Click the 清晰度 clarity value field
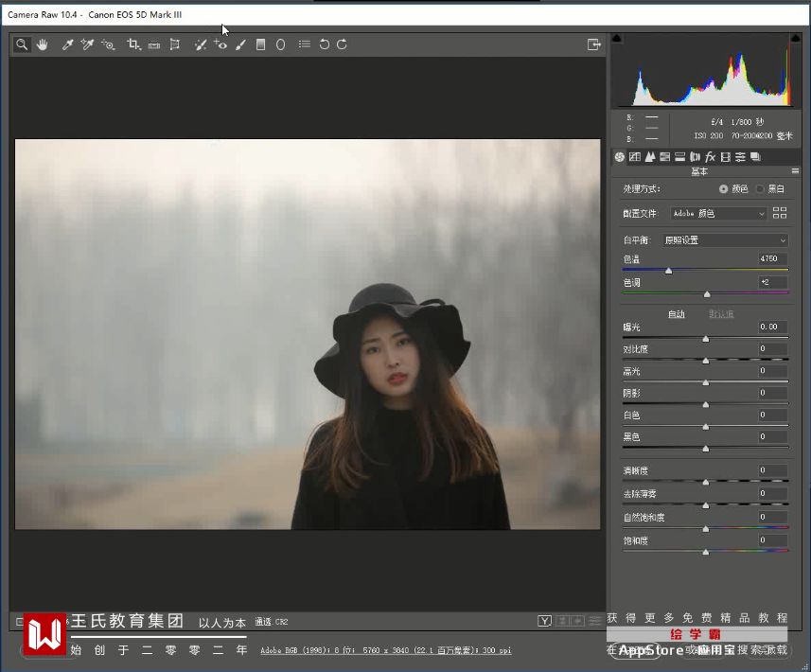Screen dimensions: 811x672 pyautogui.click(x=773, y=469)
